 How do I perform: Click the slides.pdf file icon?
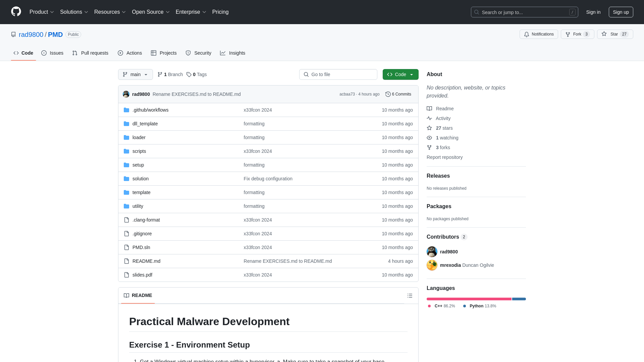point(126,275)
